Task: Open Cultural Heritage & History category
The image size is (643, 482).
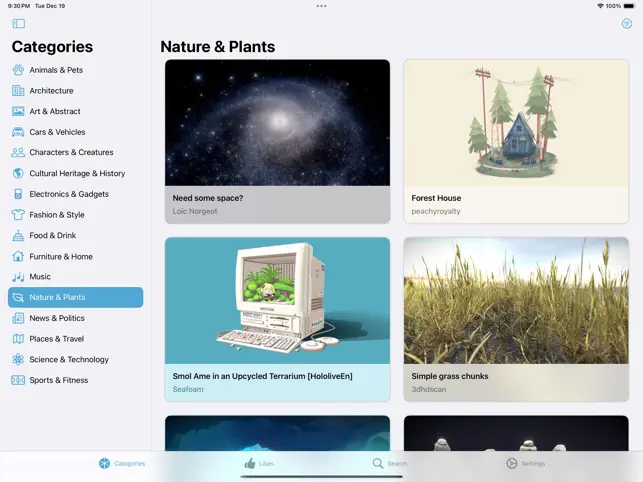Action: coord(75,173)
